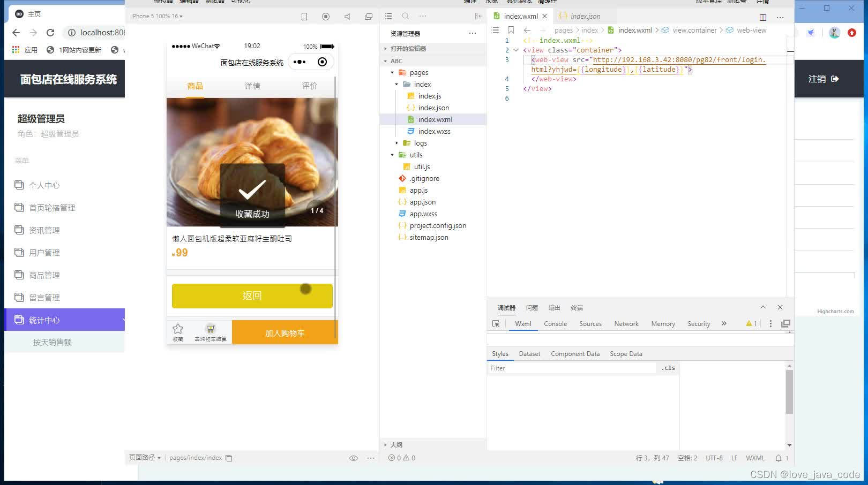
Task: Fold the view container code line
Action: tap(516, 50)
